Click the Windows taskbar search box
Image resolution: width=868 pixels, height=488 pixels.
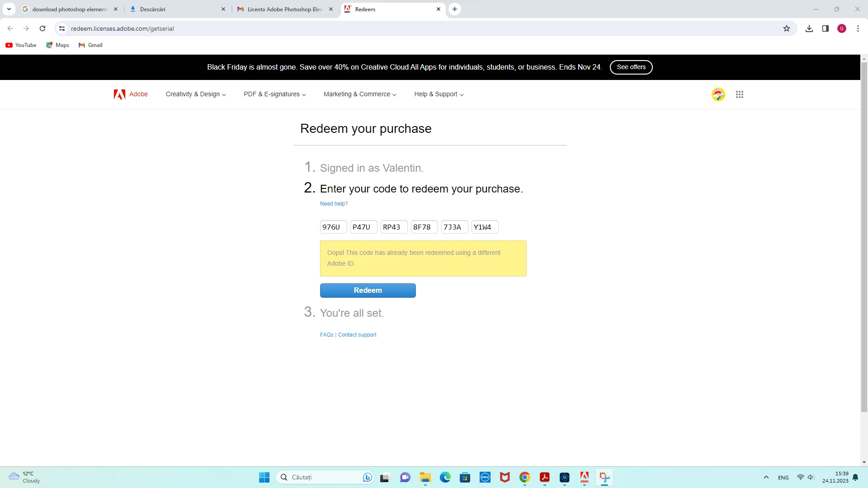tap(325, 477)
